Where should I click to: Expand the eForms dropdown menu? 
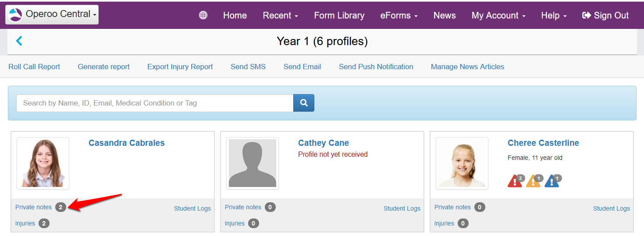click(x=398, y=15)
